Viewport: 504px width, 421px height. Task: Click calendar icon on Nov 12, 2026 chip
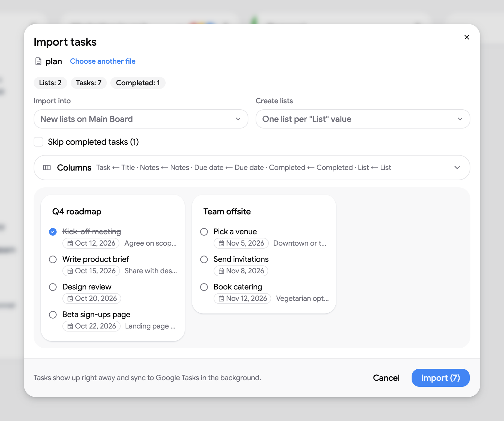(x=221, y=298)
